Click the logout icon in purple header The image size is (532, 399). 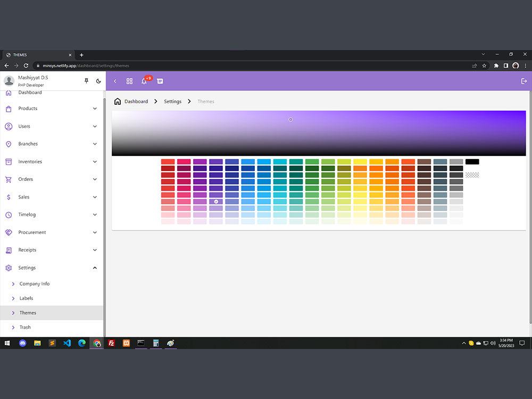pyautogui.click(x=524, y=81)
